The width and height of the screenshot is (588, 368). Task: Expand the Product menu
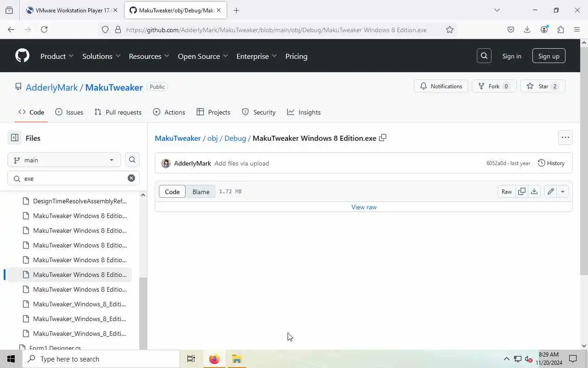(x=57, y=56)
